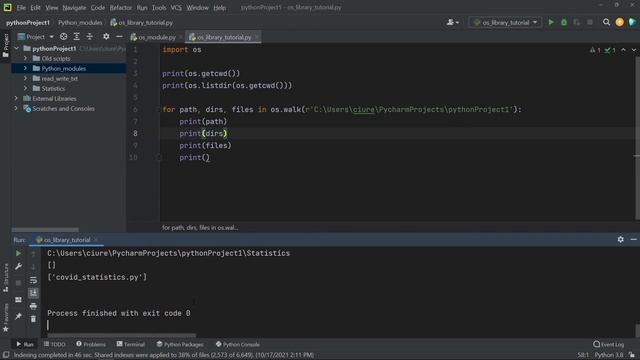Jump to previous highlighted error arrow
The height and width of the screenshot is (360, 640).
pos(623,50)
